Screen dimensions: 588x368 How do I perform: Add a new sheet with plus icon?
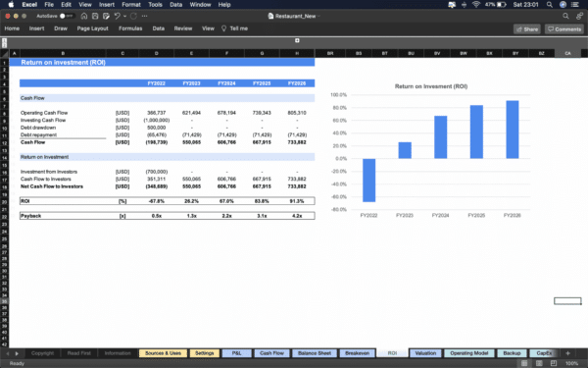coord(567,353)
